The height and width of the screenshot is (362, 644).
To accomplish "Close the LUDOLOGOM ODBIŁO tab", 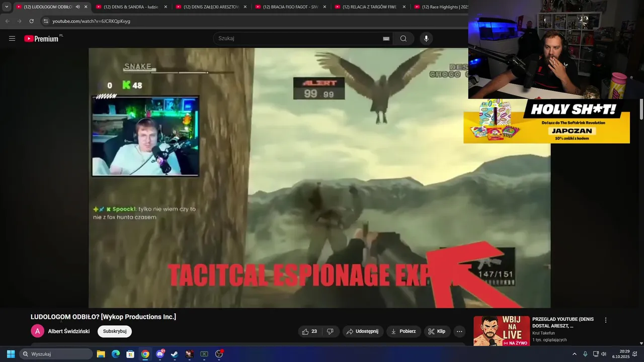I will click(x=86, y=7).
